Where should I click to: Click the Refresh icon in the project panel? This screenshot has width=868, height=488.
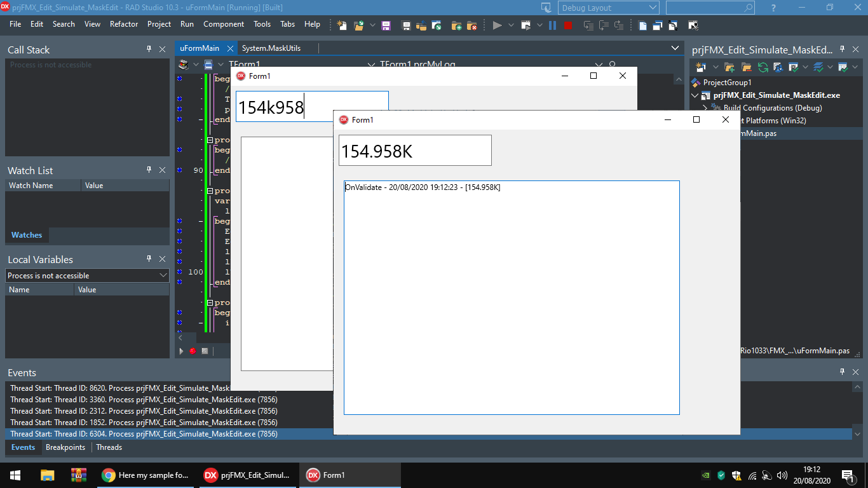[763, 67]
